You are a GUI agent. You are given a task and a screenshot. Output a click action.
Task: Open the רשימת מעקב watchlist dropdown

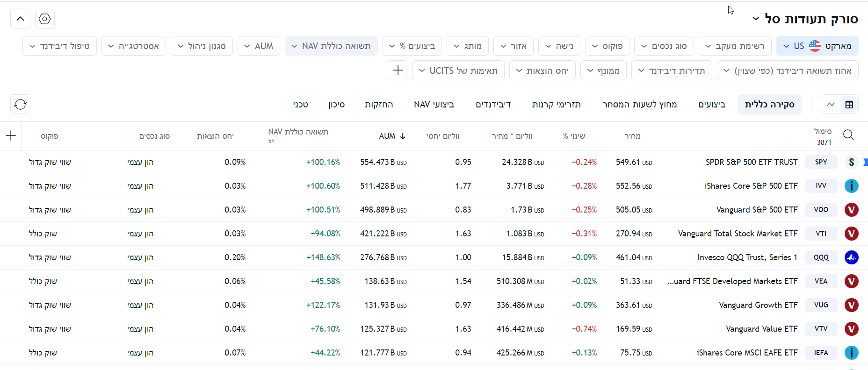click(x=734, y=46)
